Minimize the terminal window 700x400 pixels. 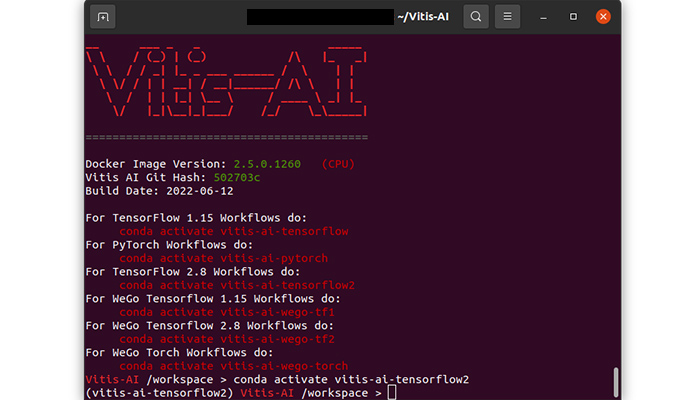tap(543, 17)
